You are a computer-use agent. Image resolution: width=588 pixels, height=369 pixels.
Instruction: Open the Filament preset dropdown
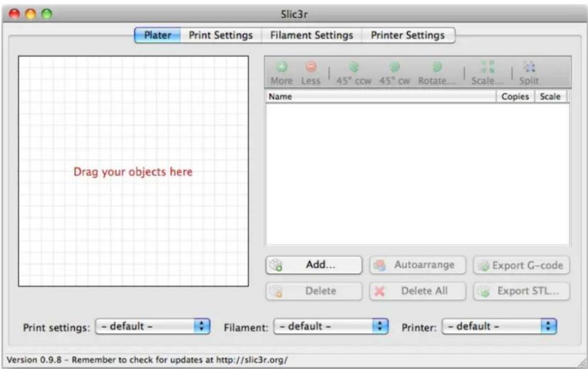[331, 326]
